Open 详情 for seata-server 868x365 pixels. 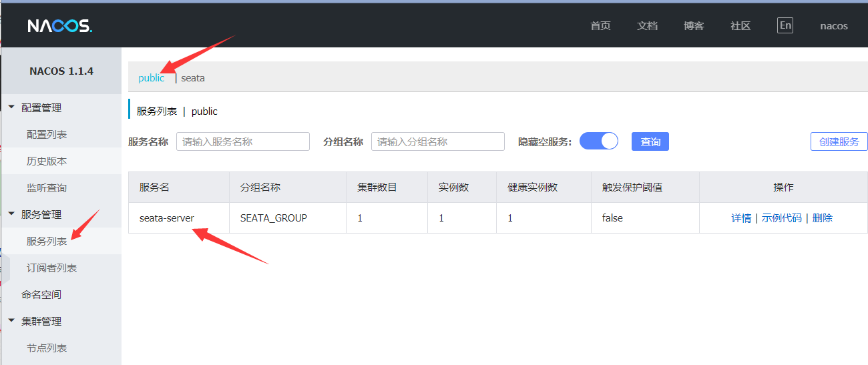(x=741, y=218)
